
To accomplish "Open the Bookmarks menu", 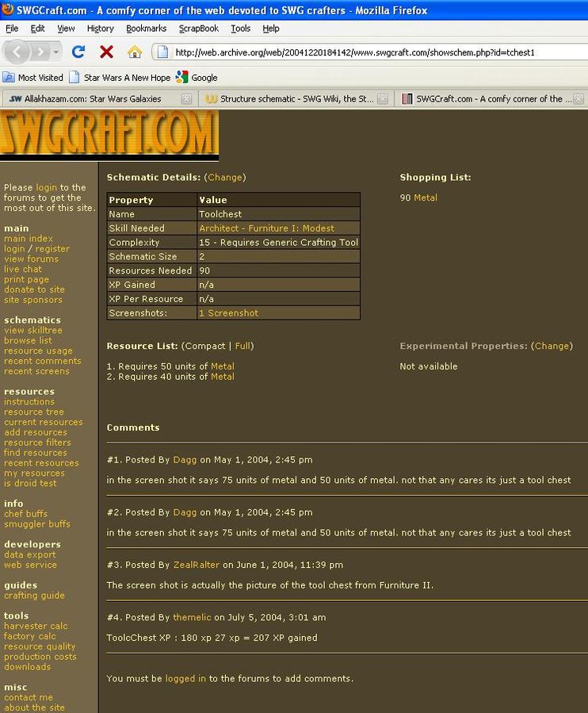I will pos(146,29).
